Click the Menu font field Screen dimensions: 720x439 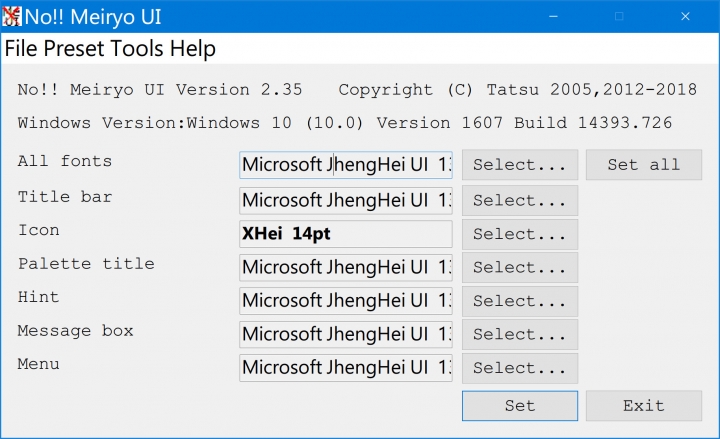pyautogui.click(x=346, y=368)
